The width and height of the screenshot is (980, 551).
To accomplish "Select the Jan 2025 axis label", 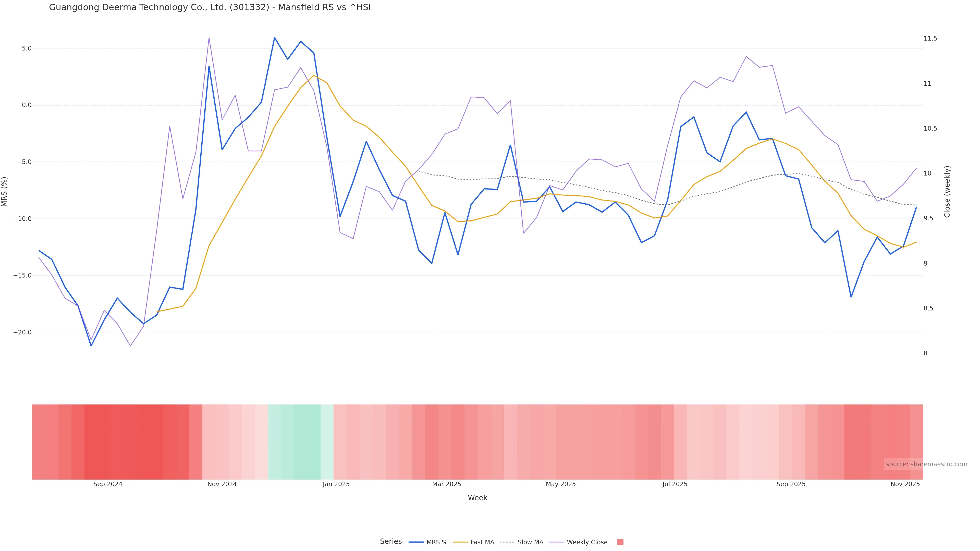I will coord(336,484).
